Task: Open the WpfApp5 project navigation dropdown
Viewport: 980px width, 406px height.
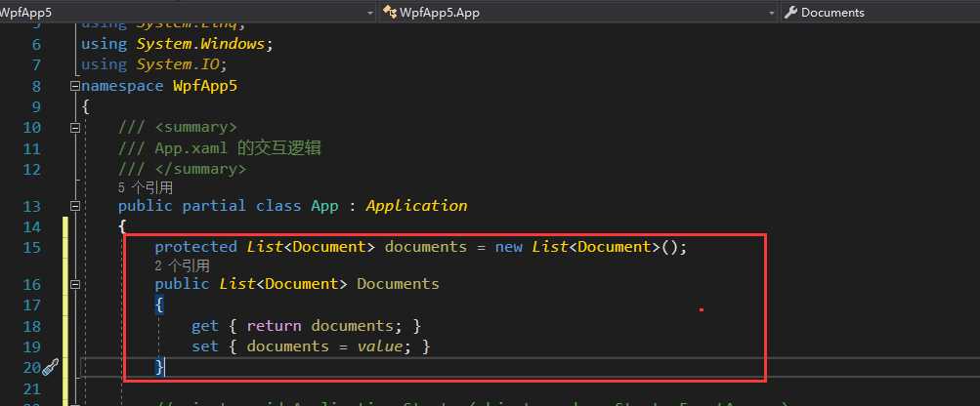Action: pyautogui.click(x=188, y=12)
